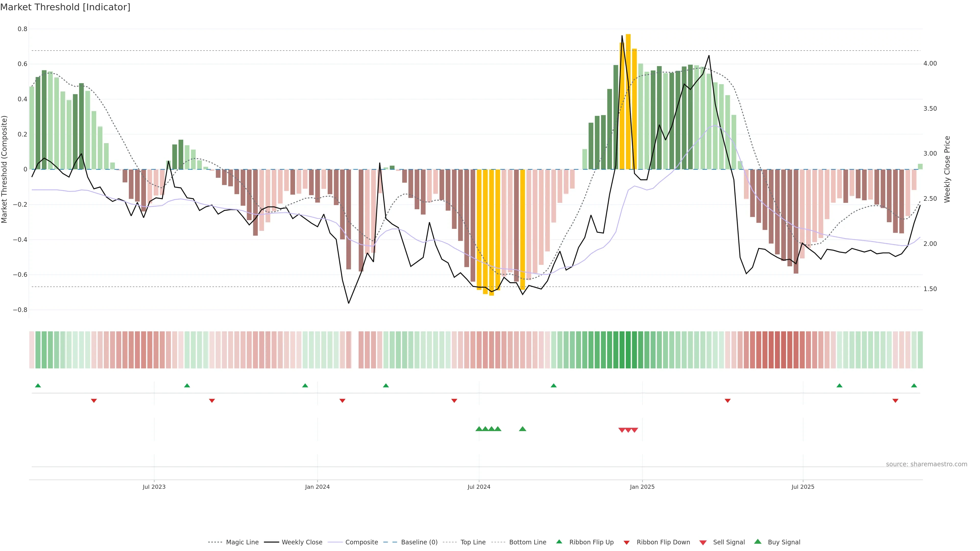980x551 pixels.
Task: Hide the Top Line series via legend
Action: [x=473, y=542]
